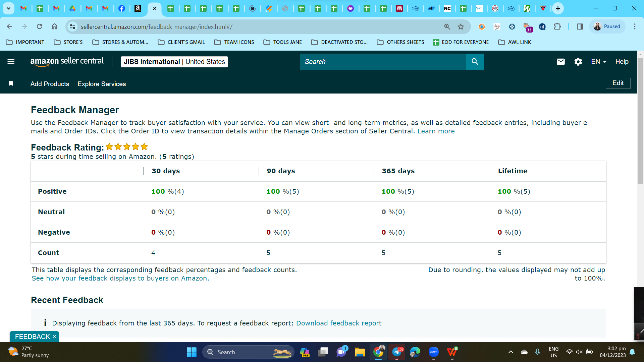Select the 30 days positive value 100 %(4)

[168, 191]
